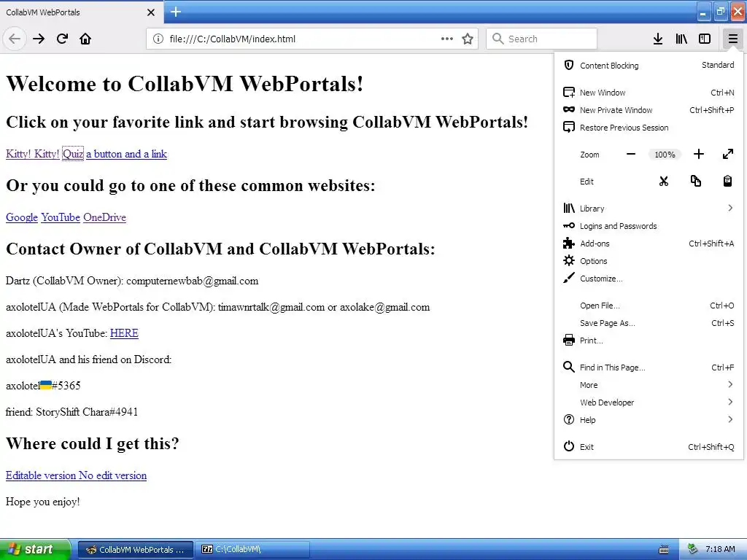The image size is (747, 560).
Task: Click the 7:18 AM clock
Action: (x=720, y=549)
